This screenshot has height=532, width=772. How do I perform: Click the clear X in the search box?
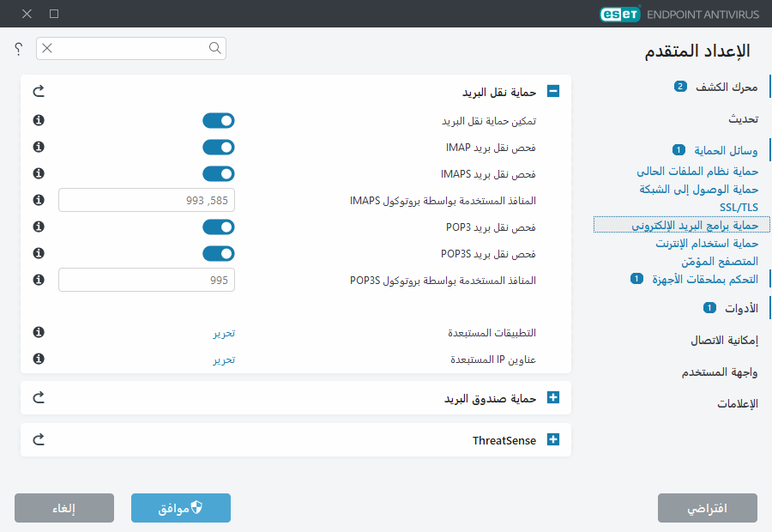click(47, 49)
